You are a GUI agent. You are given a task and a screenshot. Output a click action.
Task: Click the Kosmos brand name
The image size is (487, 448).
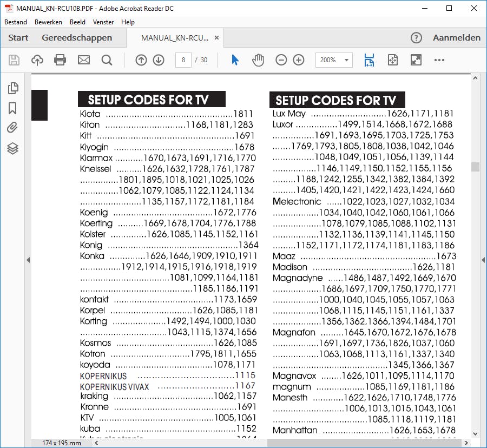(95, 342)
